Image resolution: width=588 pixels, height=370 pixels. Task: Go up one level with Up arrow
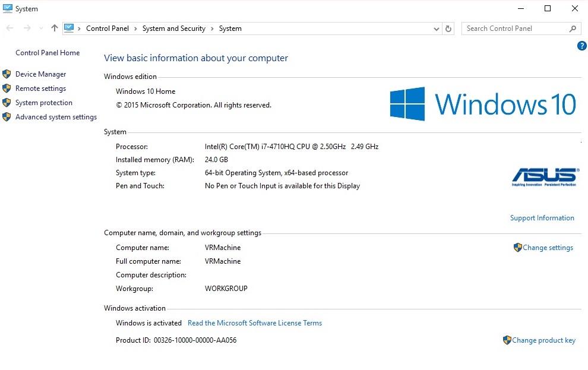[x=55, y=28]
